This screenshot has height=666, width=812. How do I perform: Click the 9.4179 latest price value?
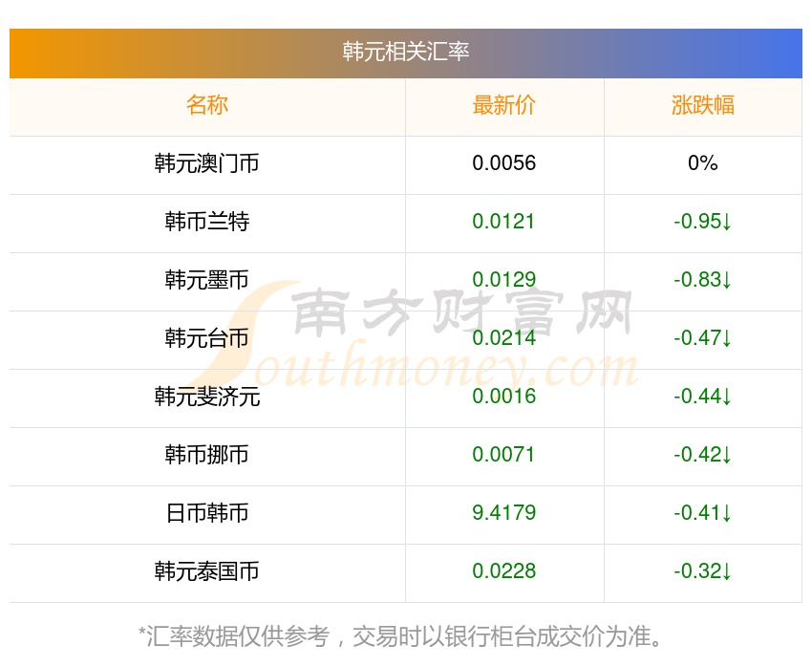point(504,513)
